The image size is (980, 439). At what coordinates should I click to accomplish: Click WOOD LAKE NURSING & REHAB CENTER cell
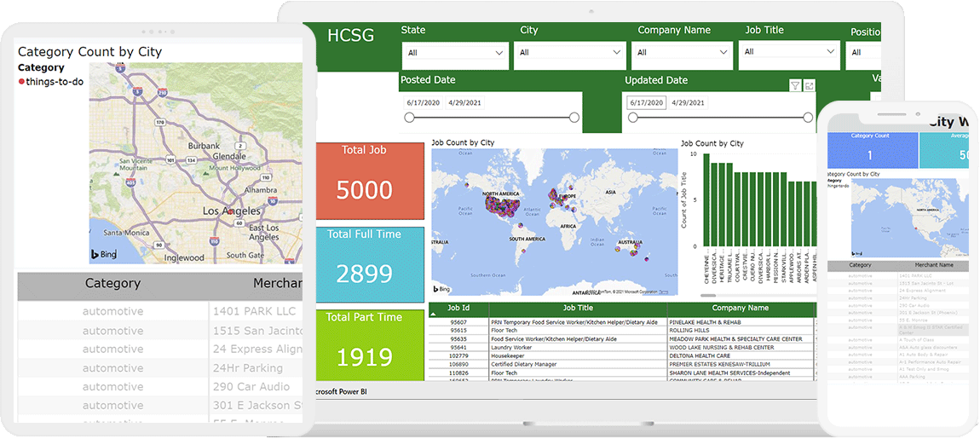[741, 347]
